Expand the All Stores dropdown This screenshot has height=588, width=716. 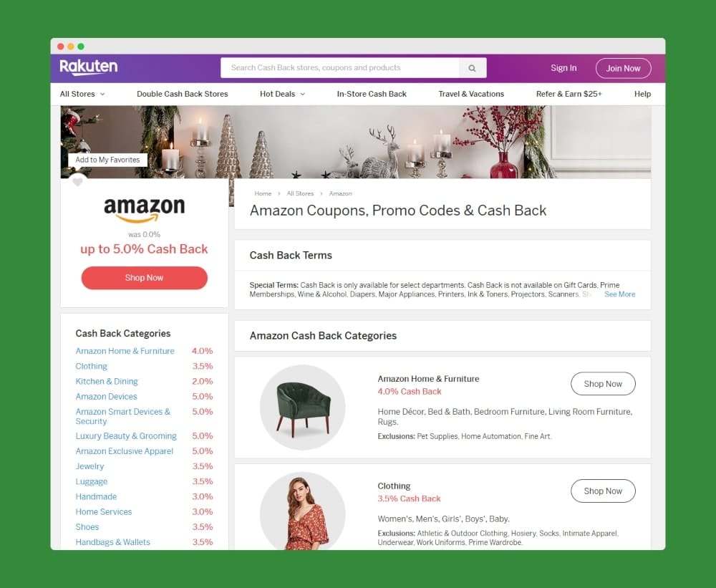coord(82,94)
